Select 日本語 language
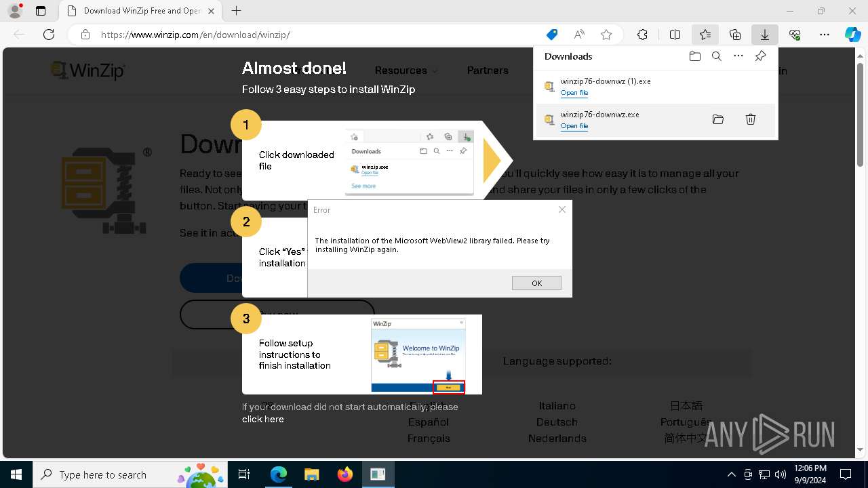Image resolution: width=868 pixels, height=488 pixels. (686, 405)
